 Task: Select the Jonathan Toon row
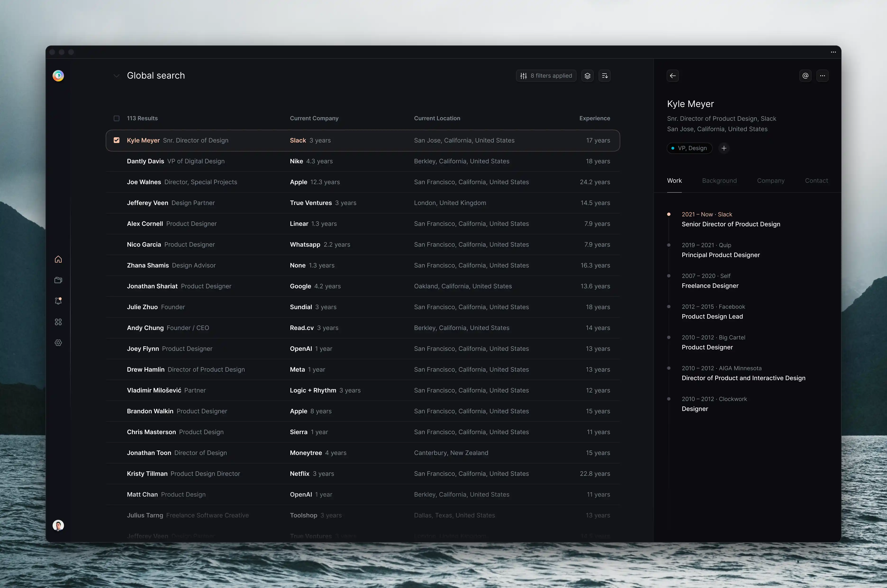362,453
